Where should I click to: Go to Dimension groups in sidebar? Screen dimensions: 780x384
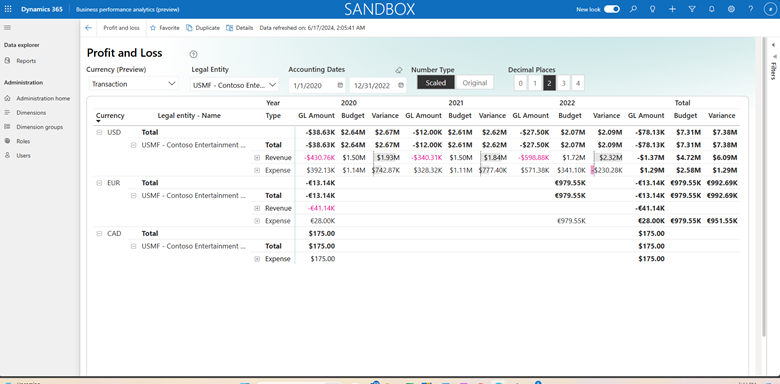pyautogui.click(x=39, y=127)
